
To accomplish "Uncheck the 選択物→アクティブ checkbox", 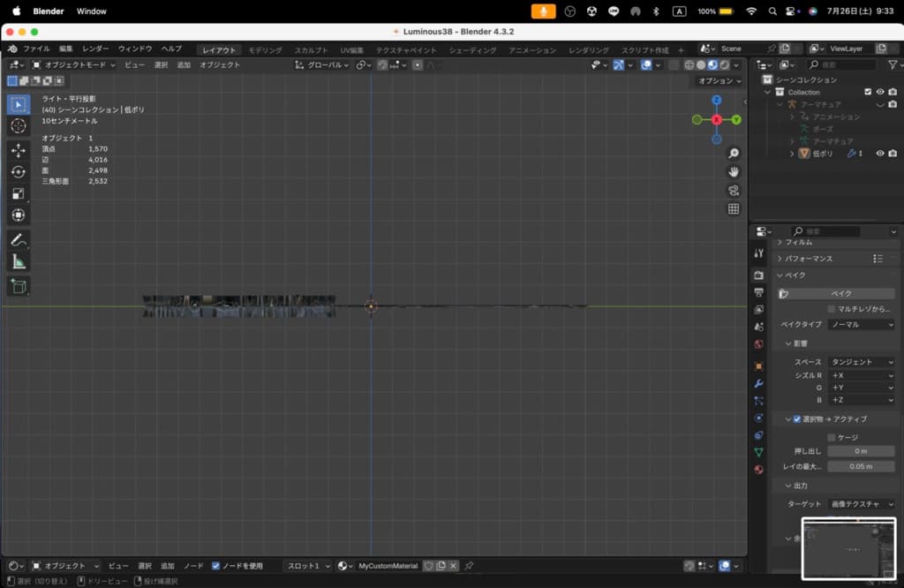I will [x=797, y=419].
